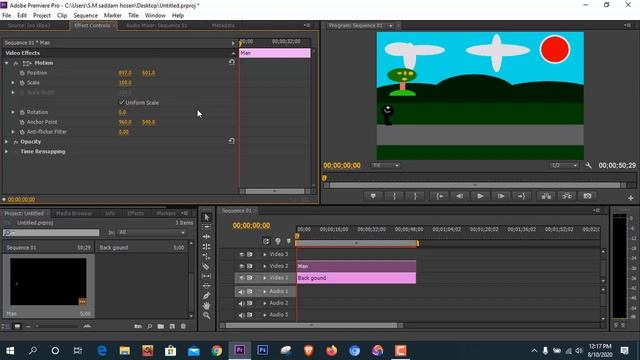640x360 pixels.
Task: Click the Find magnifier icon in Project panel
Action: [x=150, y=326]
